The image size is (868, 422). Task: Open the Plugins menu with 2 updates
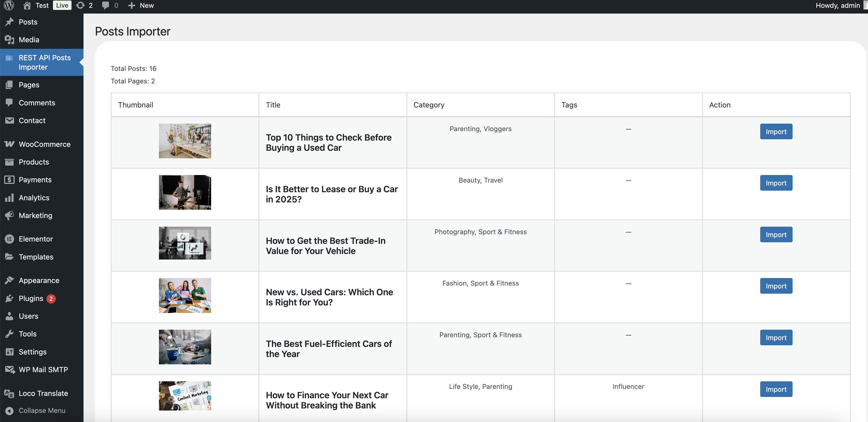tap(31, 298)
